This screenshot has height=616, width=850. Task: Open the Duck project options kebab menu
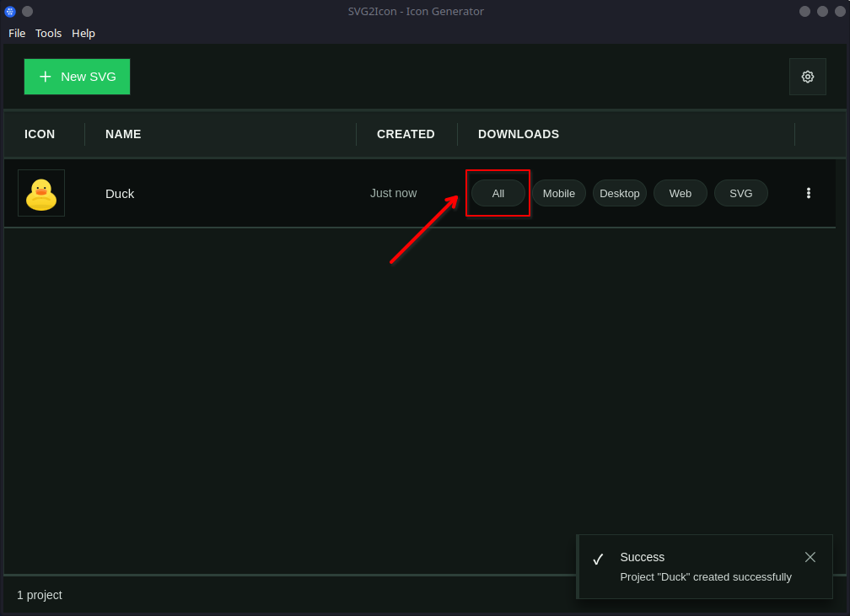(808, 193)
